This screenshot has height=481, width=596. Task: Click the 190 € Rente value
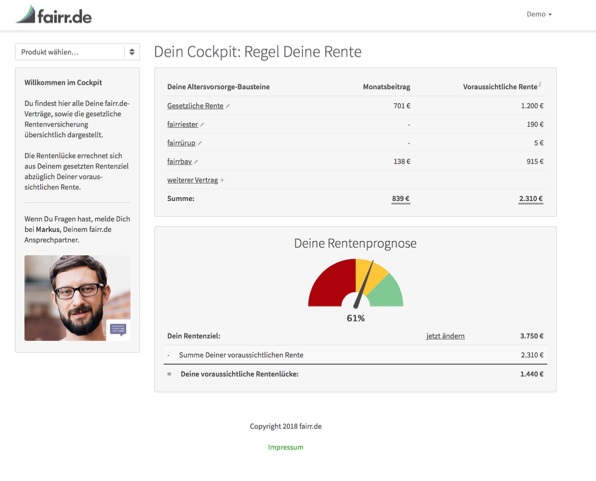tap(535, 124)
